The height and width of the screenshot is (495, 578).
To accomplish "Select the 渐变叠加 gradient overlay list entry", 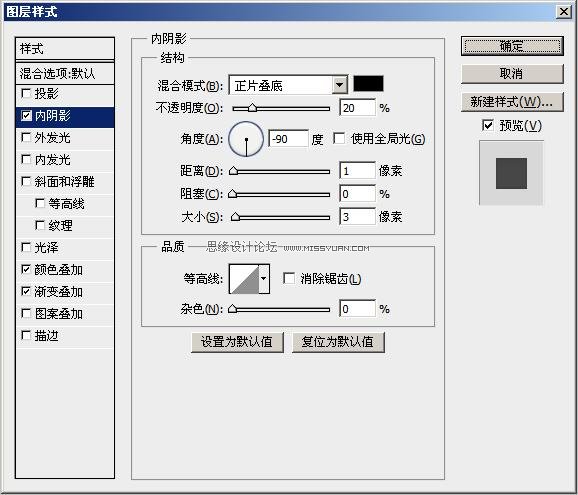I will (x=65, y=292).
